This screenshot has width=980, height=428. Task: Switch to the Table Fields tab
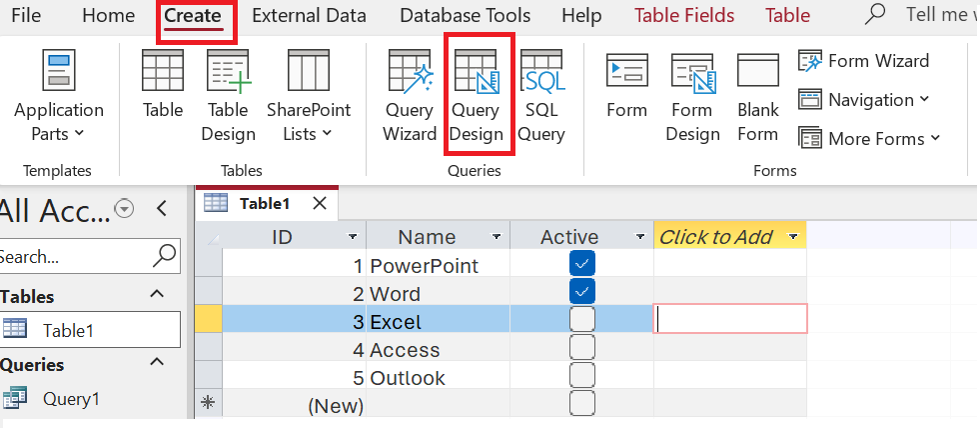[684, 15]
